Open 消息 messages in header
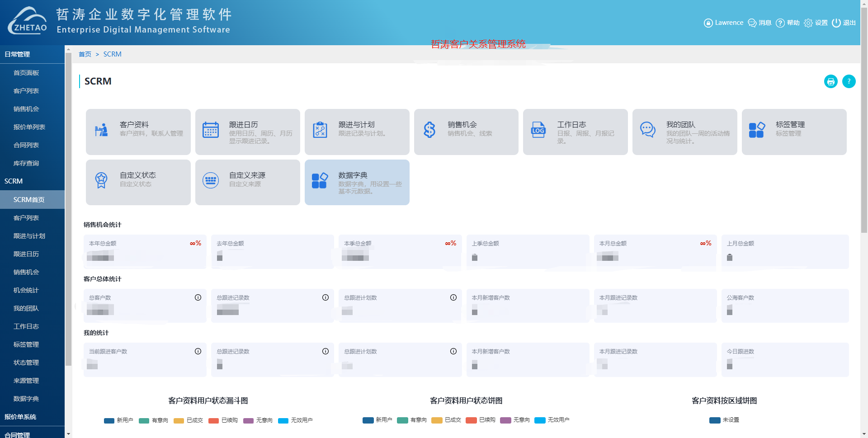868x438 pixels. point(759,23)
